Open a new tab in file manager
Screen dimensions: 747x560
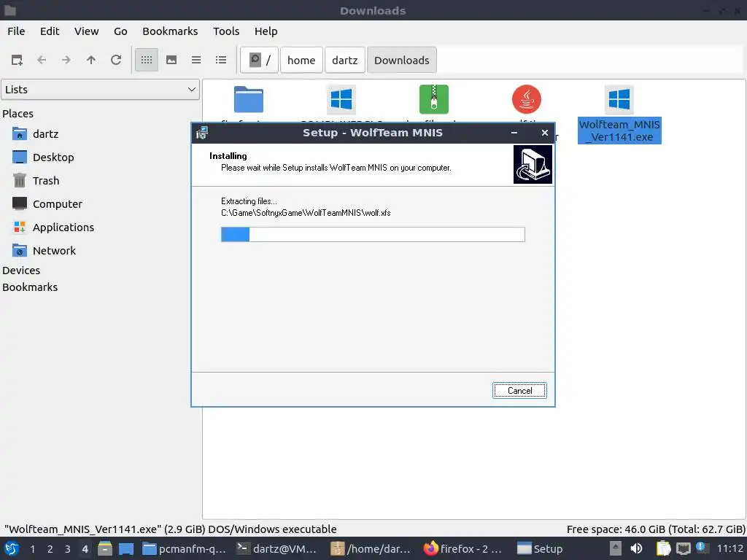[17, 60]
